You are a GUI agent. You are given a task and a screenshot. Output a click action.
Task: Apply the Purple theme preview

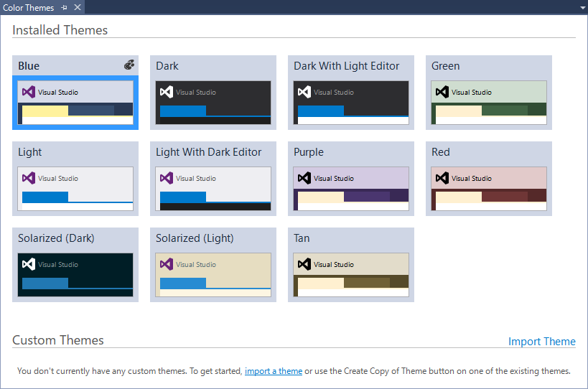(x=351, y=189)
